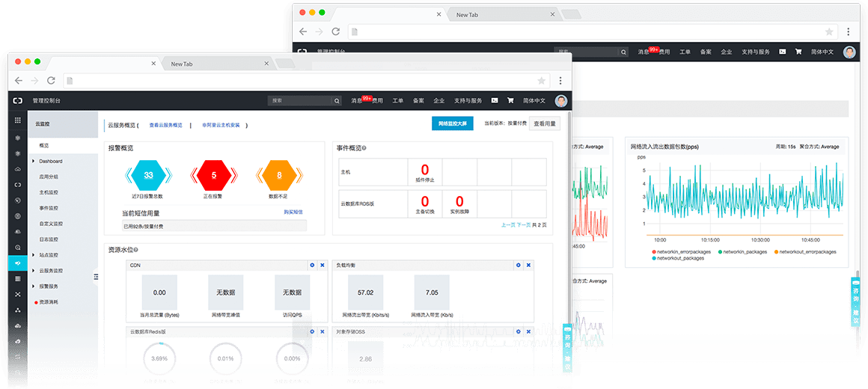Click the blue 网络监控大屏 button
The image size is (868, 389).
452,124
